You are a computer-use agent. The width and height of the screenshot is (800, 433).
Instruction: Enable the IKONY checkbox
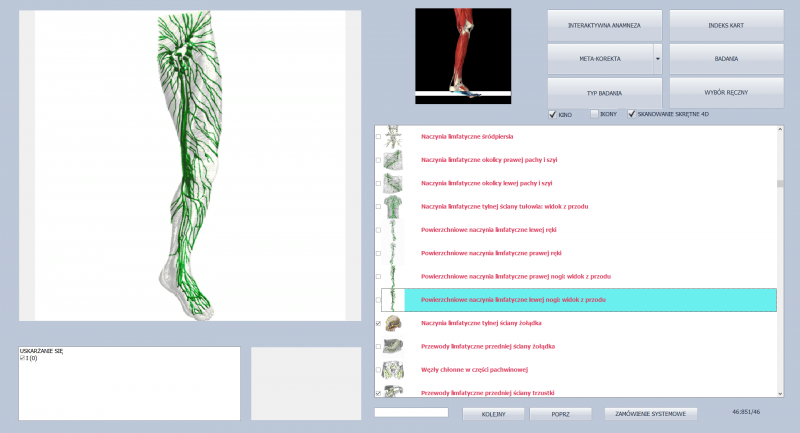[x=594, y=114]
